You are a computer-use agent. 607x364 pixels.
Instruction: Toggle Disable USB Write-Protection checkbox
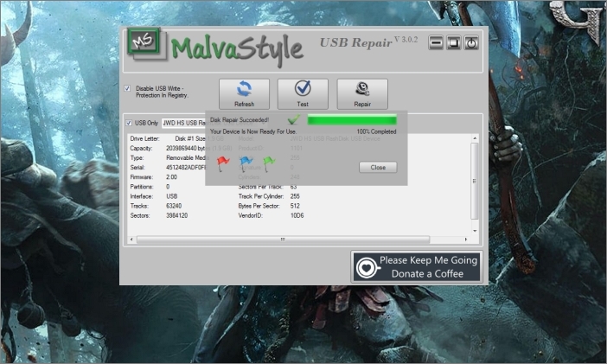127,88
